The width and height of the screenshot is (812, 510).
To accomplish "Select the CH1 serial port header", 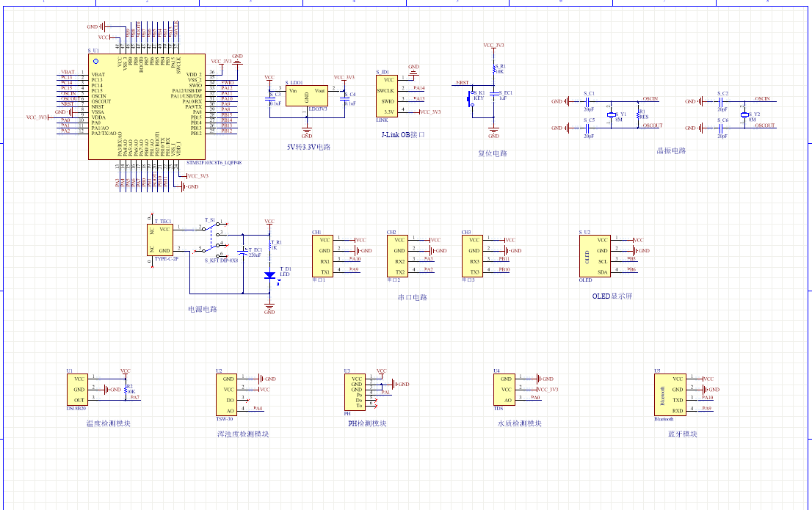I will click(323, 256).
